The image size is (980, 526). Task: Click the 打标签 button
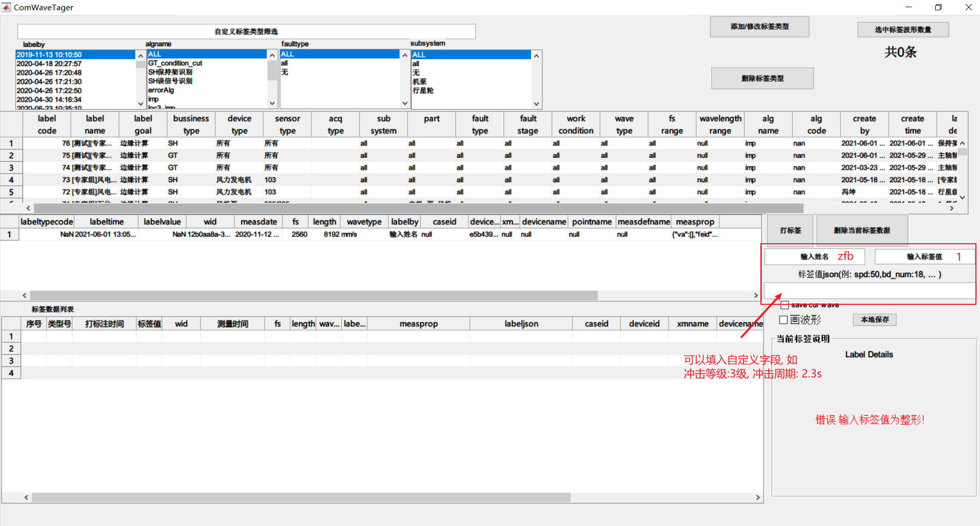pyautogui.click(x=790, y=230)
